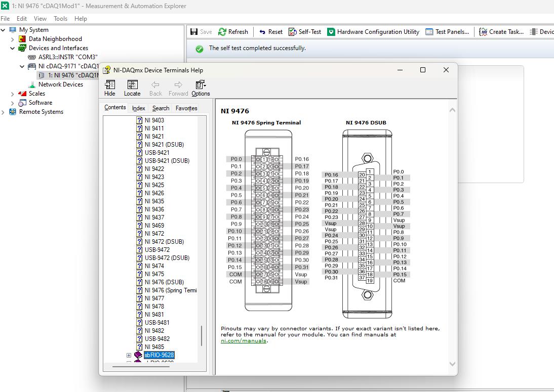Open the Edit menu
Screen dimensions: 554x392
click(22, 19)
